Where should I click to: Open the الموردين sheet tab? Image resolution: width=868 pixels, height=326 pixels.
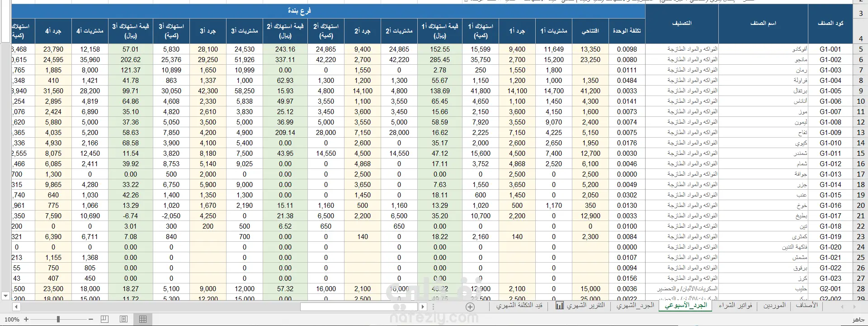coord(774,306)
